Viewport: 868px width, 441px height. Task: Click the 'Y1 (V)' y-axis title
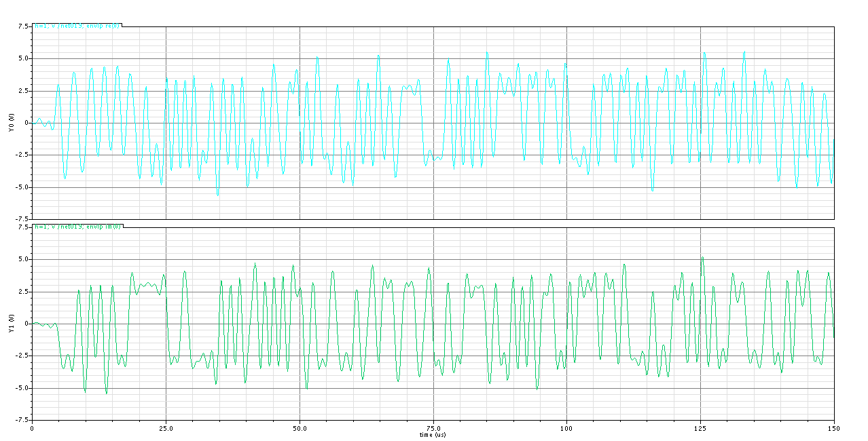(x=11, y=324)
